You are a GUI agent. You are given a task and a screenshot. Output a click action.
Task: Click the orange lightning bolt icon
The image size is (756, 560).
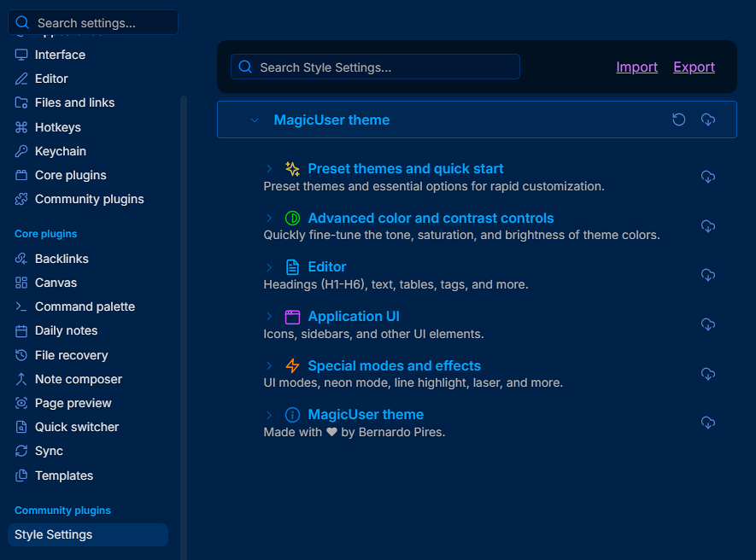(x=292, y=365)
